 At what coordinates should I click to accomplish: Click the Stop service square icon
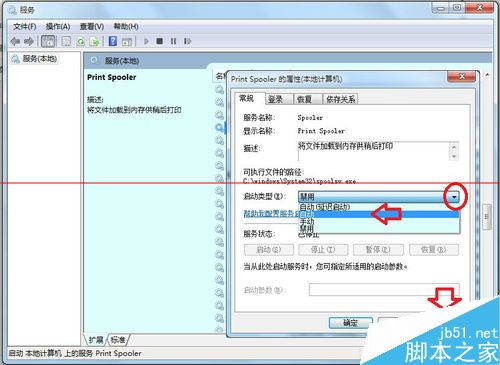click(x=160, y=41)
